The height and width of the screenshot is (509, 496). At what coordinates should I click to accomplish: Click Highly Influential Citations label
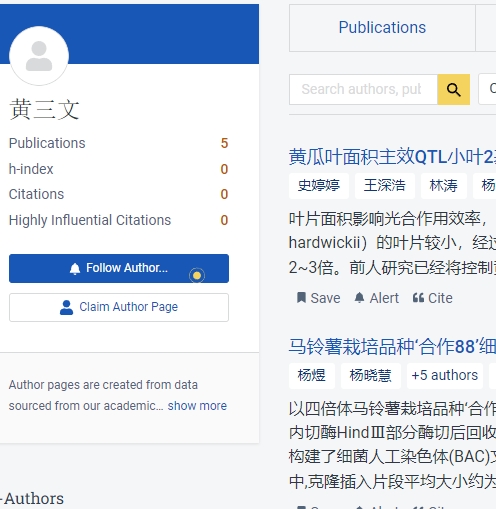pos(90,220)
